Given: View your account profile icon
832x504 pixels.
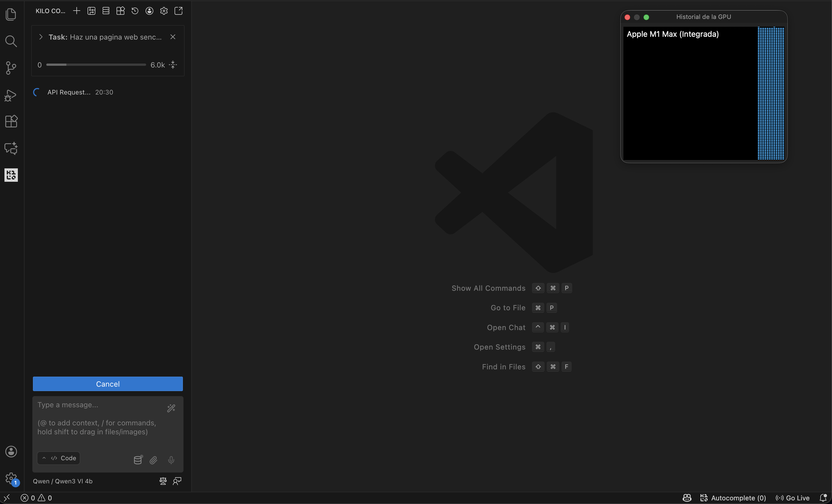Looking at the screenshot, I should 149,11.
